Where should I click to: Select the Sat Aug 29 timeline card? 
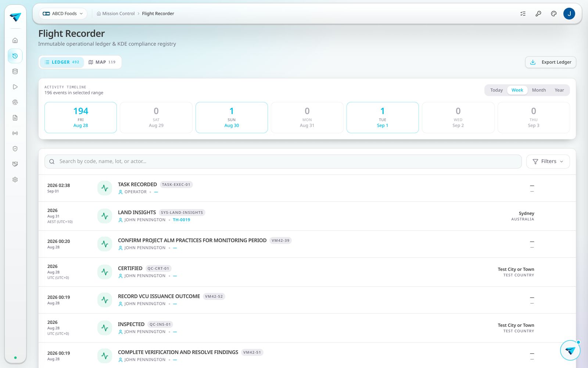tap(156, 117)
